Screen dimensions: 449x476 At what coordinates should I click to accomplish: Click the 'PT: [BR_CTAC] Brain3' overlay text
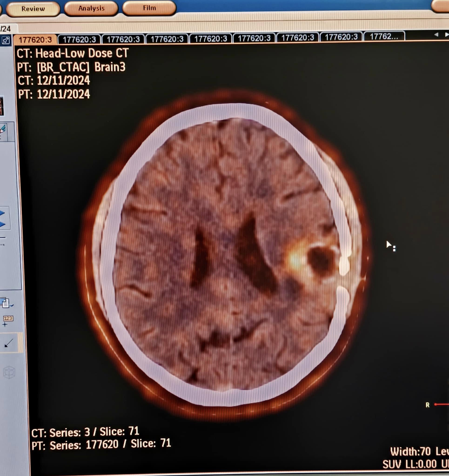point(71,67)
